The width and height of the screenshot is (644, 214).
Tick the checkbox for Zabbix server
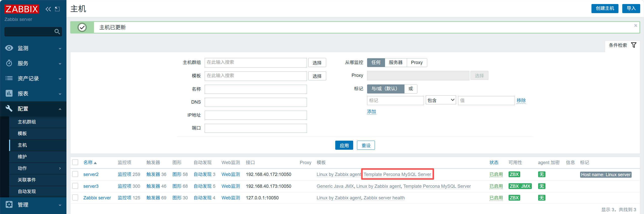click(75, 197)
